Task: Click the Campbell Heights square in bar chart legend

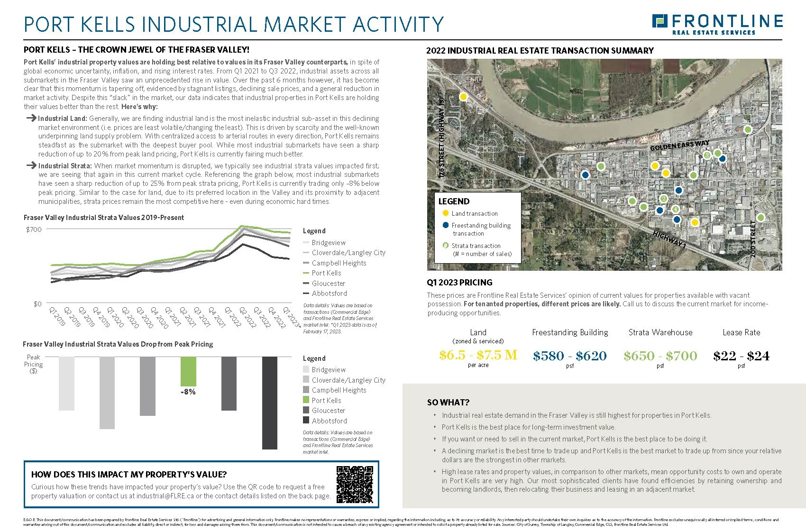Action: 306,390
